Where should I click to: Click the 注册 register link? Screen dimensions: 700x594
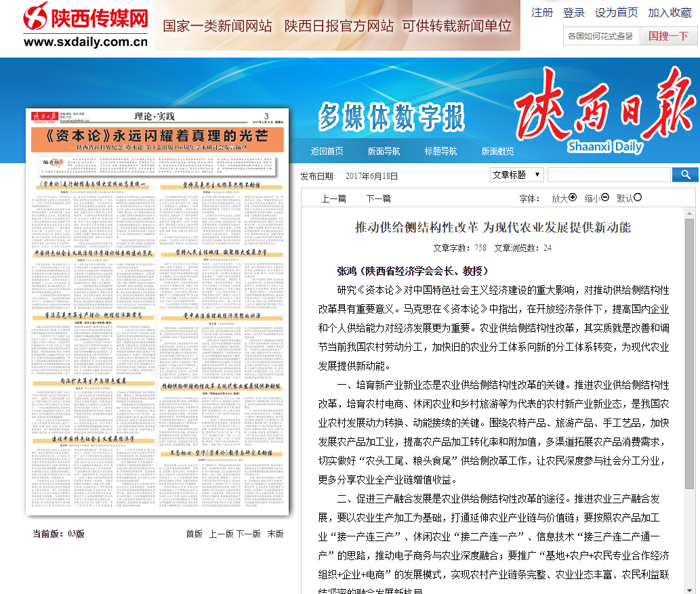tap(541, 13)
